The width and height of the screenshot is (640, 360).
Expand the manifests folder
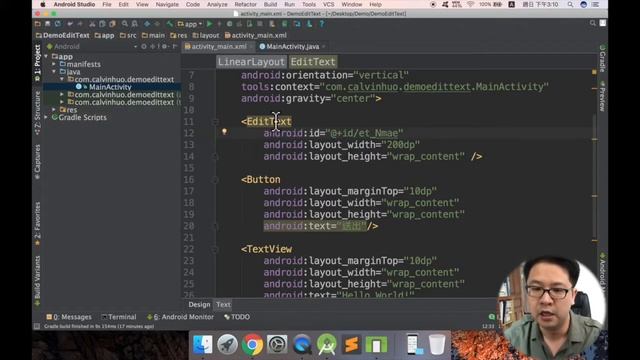click(54, 64)
